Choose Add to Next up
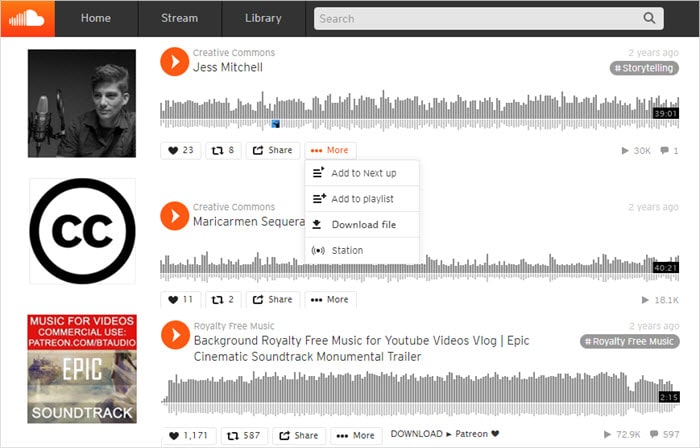This screenshot has width=700, height=448. (362, 173)
